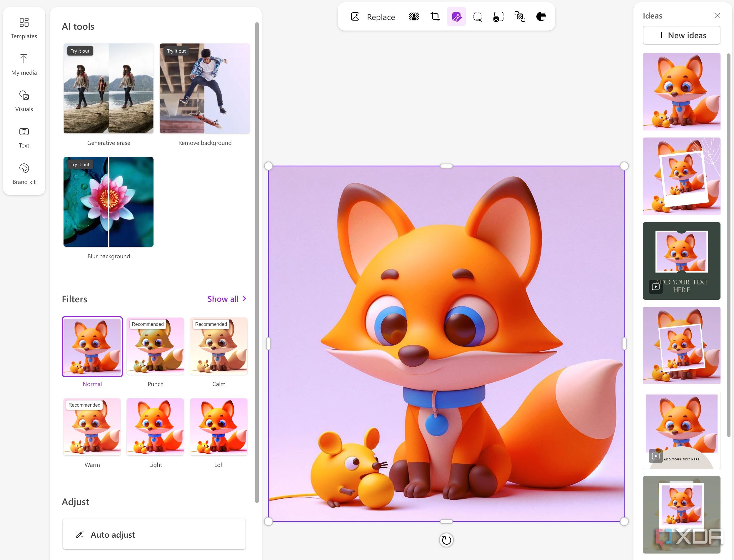Open the layer transparency icon
734x560 pixels.
(x=520, y=17)
